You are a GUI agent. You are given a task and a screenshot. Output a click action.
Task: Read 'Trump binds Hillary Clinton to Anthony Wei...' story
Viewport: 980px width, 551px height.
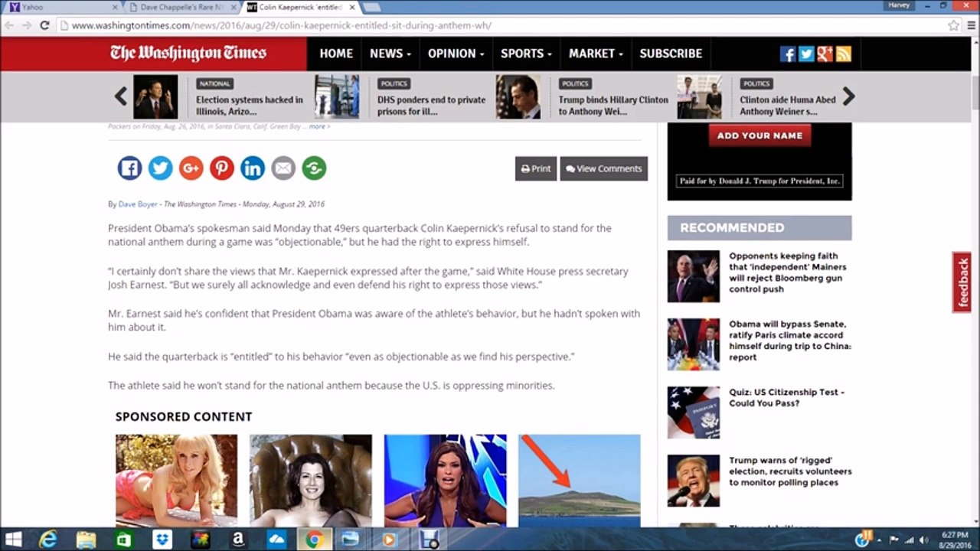[613, 106]
